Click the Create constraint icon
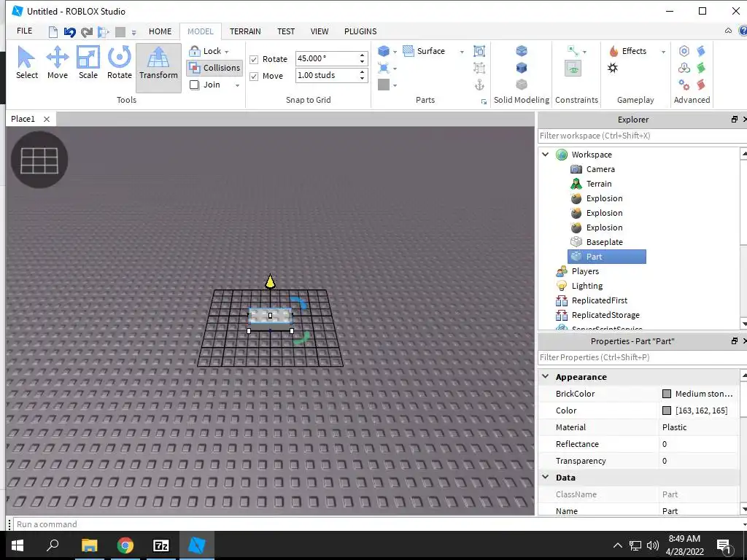747x560 pixels. pyautogui.click(x=573, y=51)
